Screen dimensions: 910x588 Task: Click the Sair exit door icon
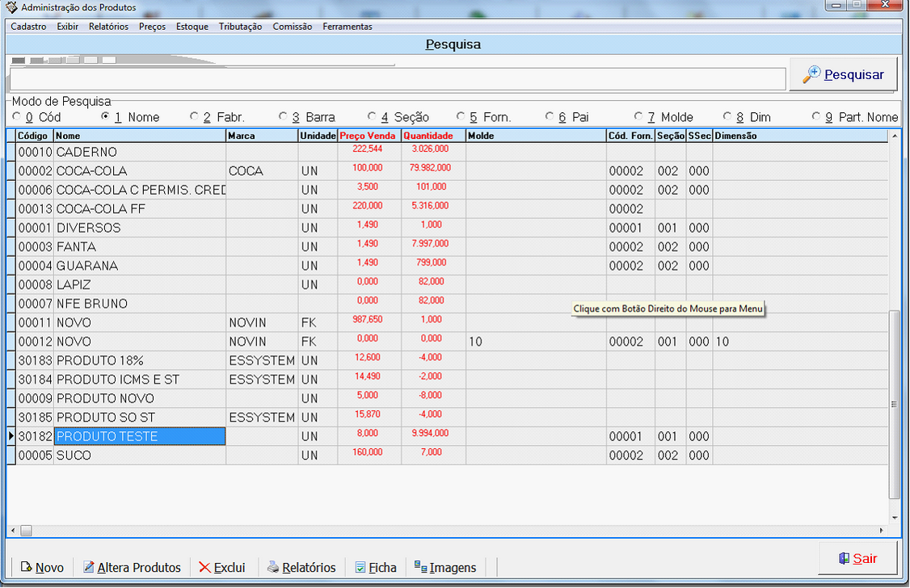843,558
